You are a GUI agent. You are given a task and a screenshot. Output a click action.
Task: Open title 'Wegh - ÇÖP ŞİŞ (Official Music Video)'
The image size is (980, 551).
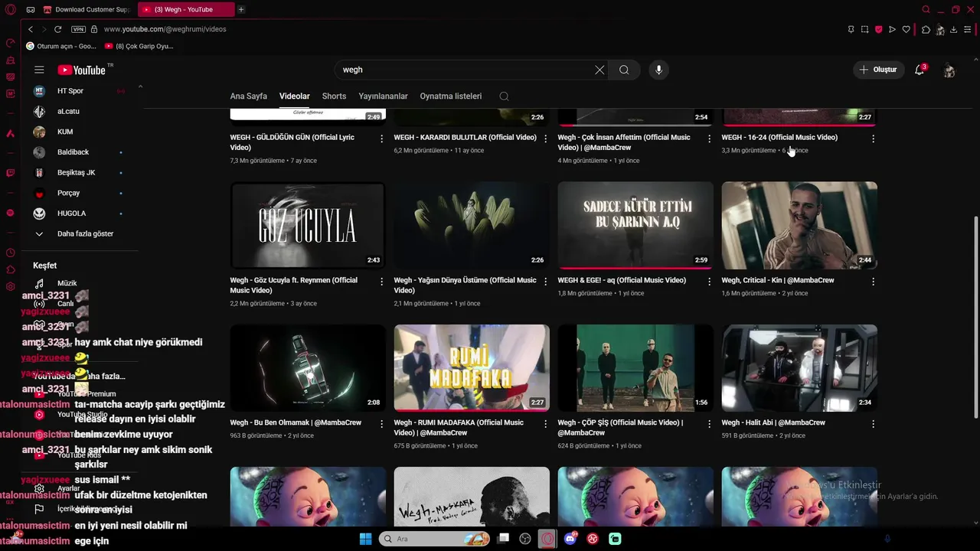[620, 427]
